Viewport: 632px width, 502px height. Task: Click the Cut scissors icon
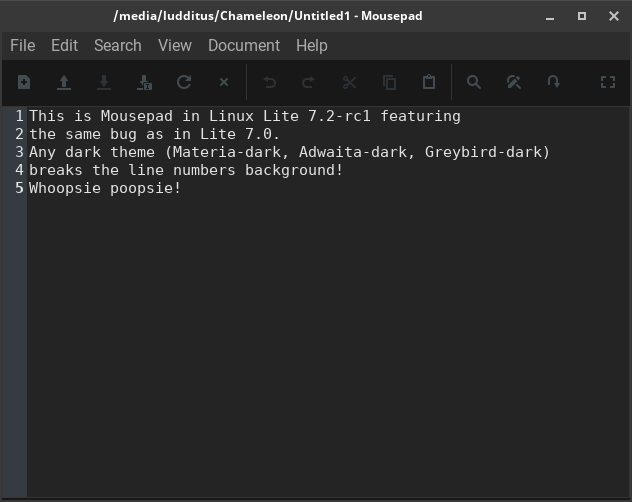click(349, 83)
